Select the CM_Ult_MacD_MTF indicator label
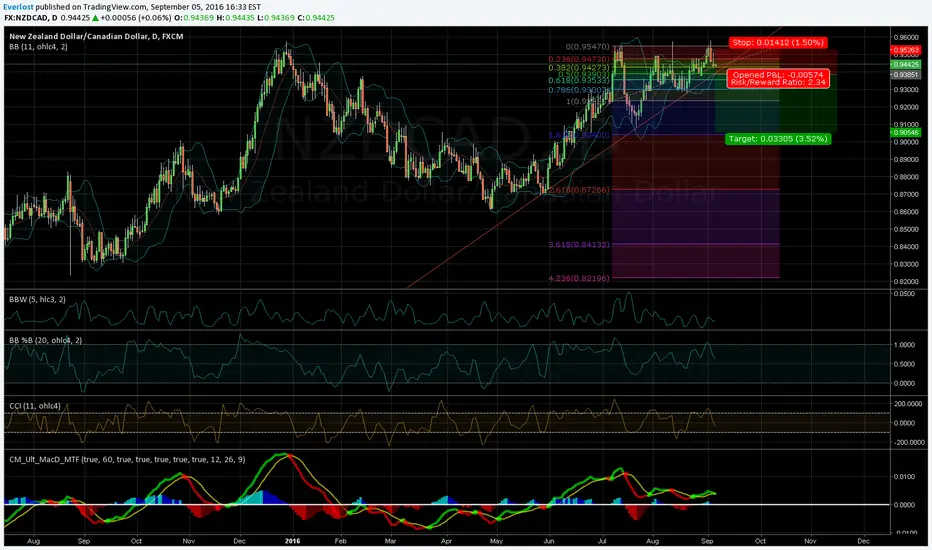 (127, 460)
